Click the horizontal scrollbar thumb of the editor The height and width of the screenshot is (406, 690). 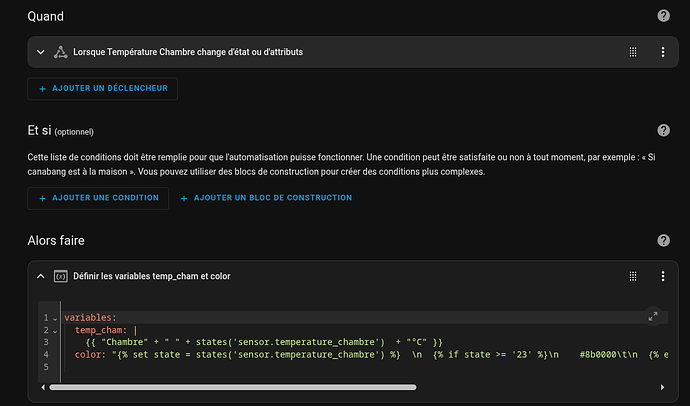coord(233,387)
